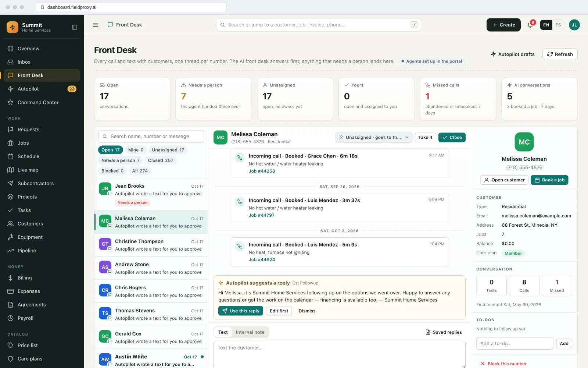This screenshot has height=368, width=588.
Task: Click the hamburger menu icon
Action: 96,25
